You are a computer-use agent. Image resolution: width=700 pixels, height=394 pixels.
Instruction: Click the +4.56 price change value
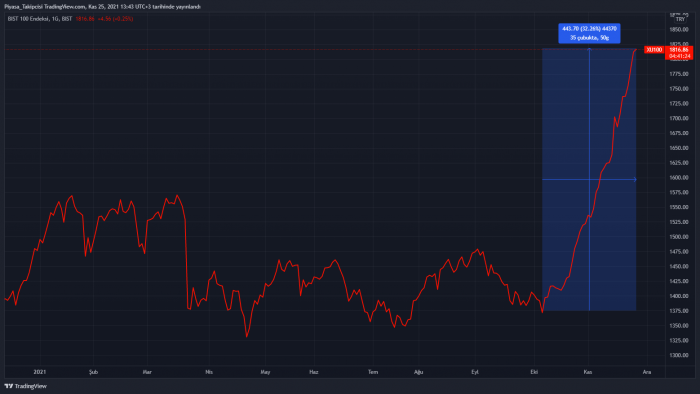click(x=104, y=19)
